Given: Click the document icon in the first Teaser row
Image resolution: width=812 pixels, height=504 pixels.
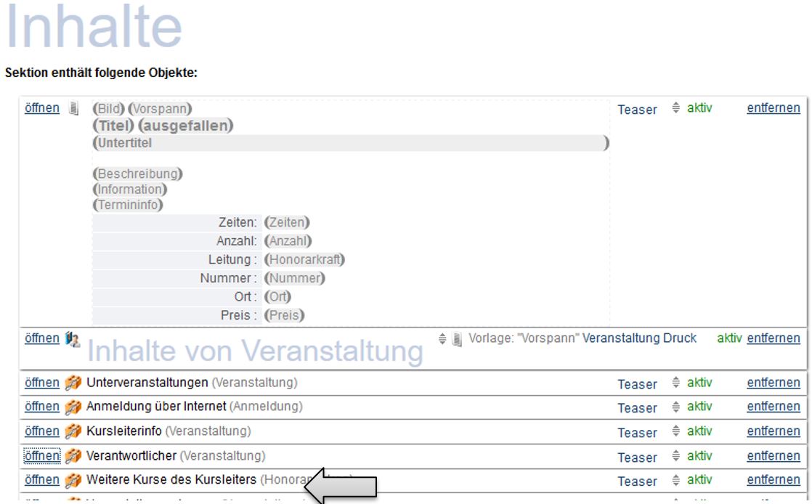Looking at the screenshot, I should click(73, 109).
